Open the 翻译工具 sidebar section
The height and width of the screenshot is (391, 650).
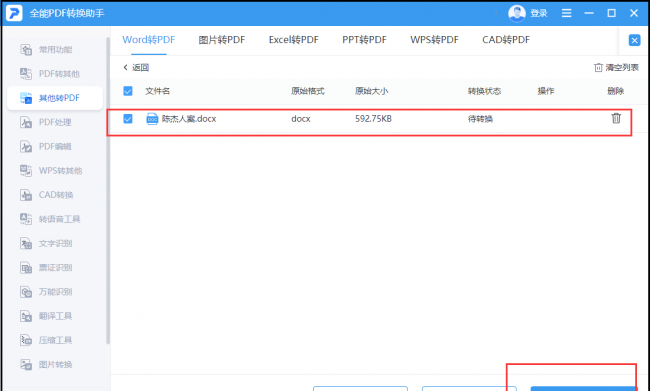coord(46,316)
